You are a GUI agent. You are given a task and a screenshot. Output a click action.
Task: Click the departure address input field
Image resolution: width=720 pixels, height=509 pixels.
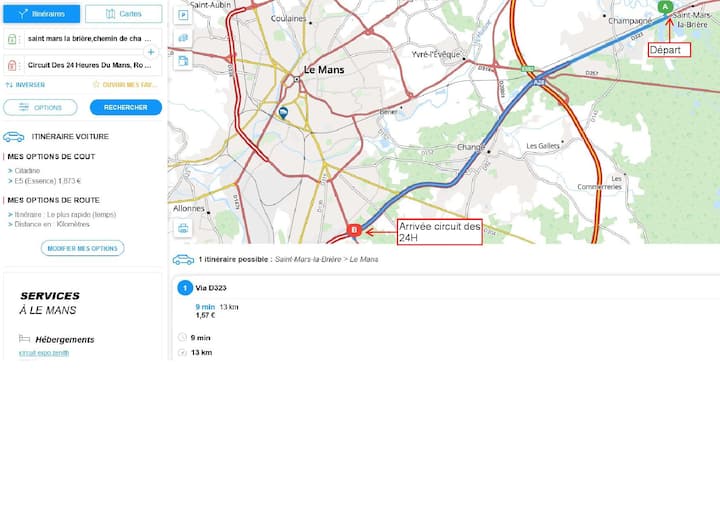point(88,38)
